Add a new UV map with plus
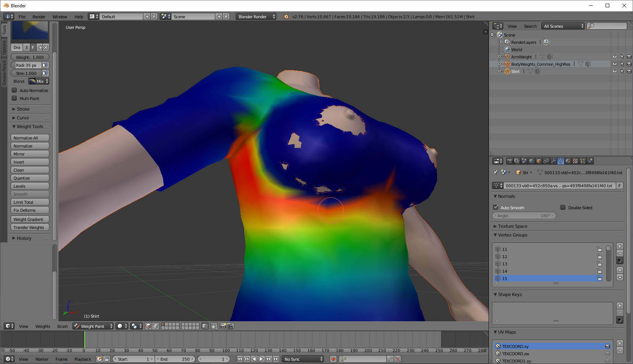Screen dimensions: 633x364 [620, 343]
